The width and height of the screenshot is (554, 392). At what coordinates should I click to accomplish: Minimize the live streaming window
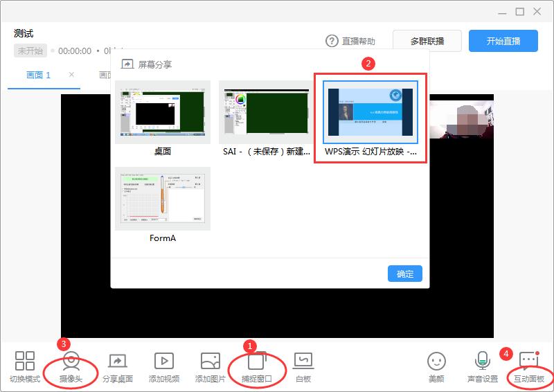point(503,12)
